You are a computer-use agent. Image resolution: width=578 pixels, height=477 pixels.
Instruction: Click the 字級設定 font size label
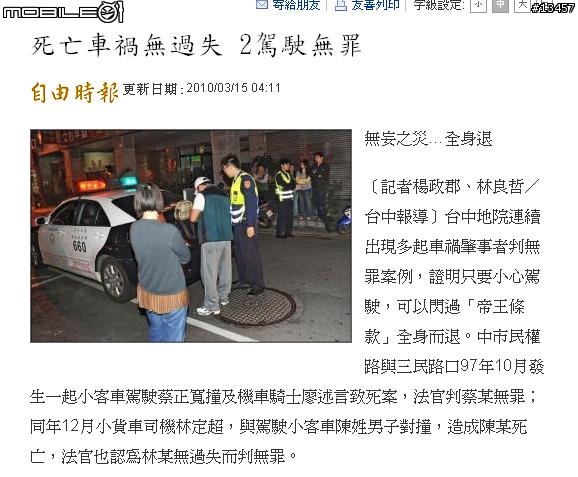coord(438,5)
